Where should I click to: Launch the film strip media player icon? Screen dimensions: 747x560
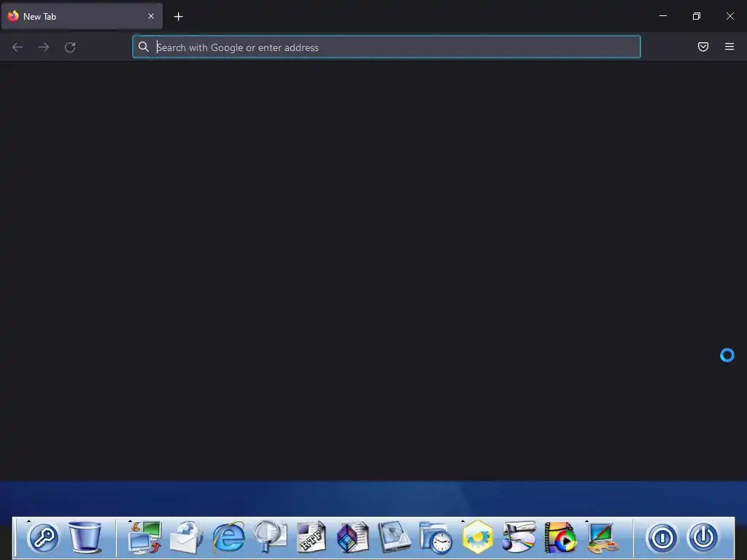(x=560, y=537)
